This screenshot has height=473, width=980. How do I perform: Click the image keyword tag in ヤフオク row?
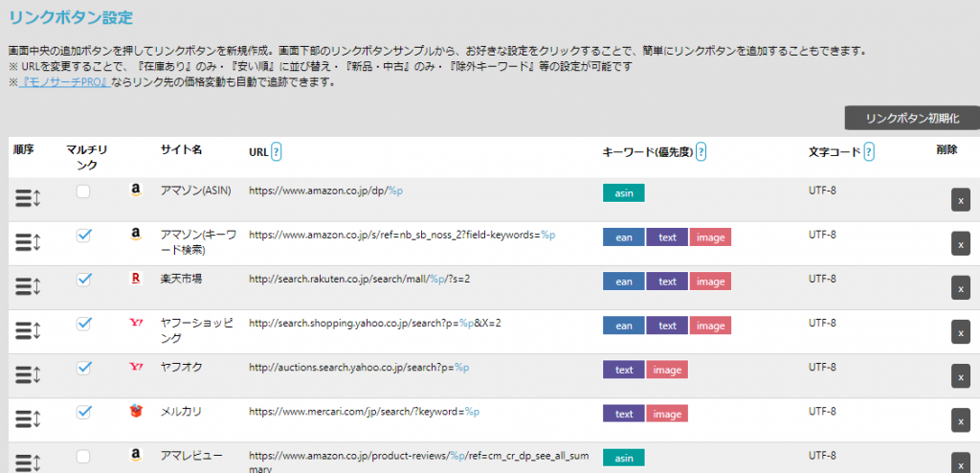667,370
